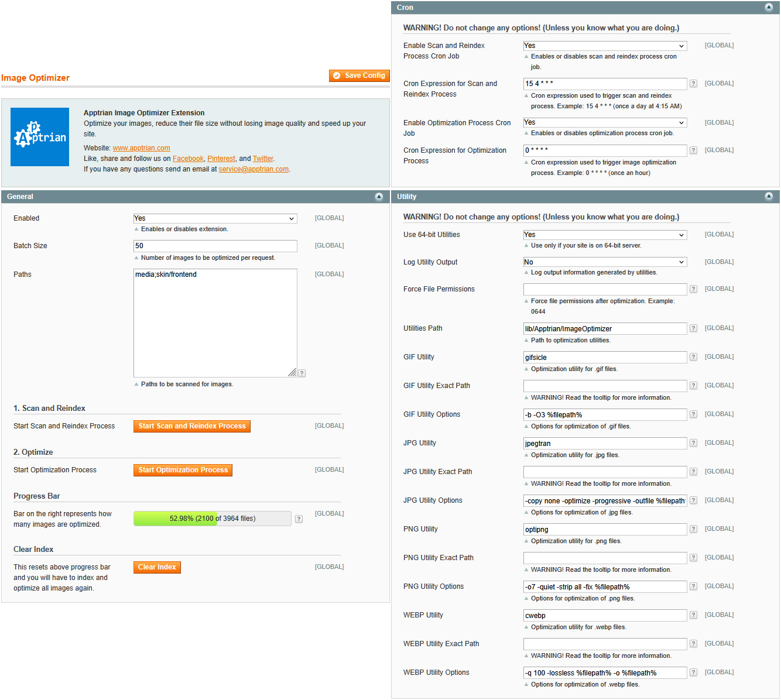The height and width of the screenshot is (700, 781).
Task: Open the Enabled dropdown in General section
Action: click(x=215, y=218)
